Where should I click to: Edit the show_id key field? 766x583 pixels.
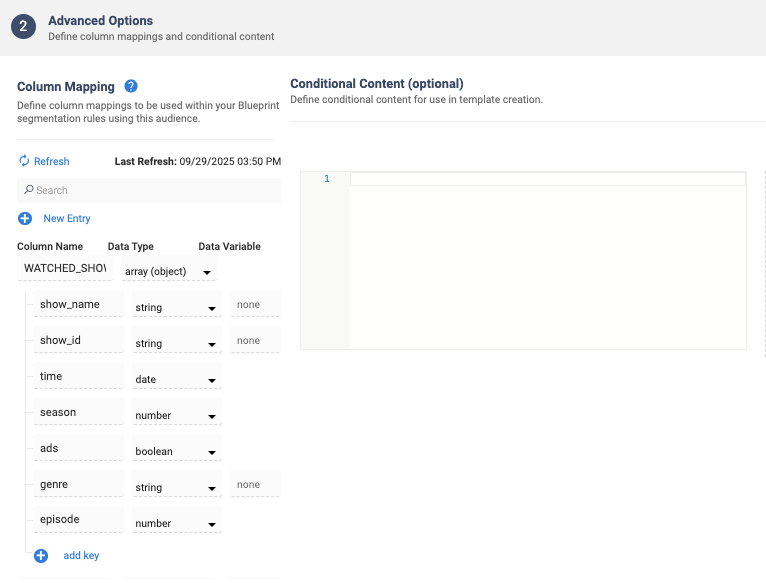point(78,340)
